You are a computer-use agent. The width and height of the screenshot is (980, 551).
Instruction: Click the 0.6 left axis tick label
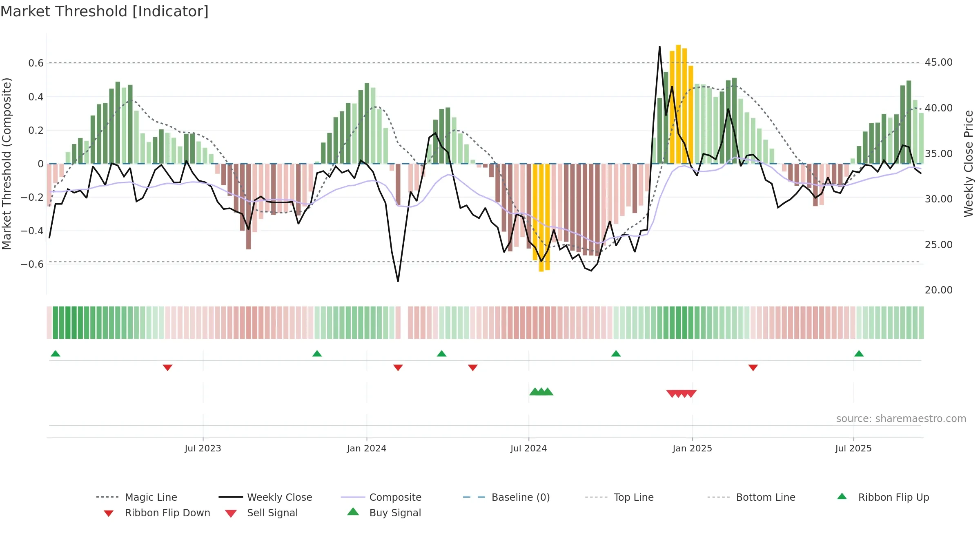(36, 63)
